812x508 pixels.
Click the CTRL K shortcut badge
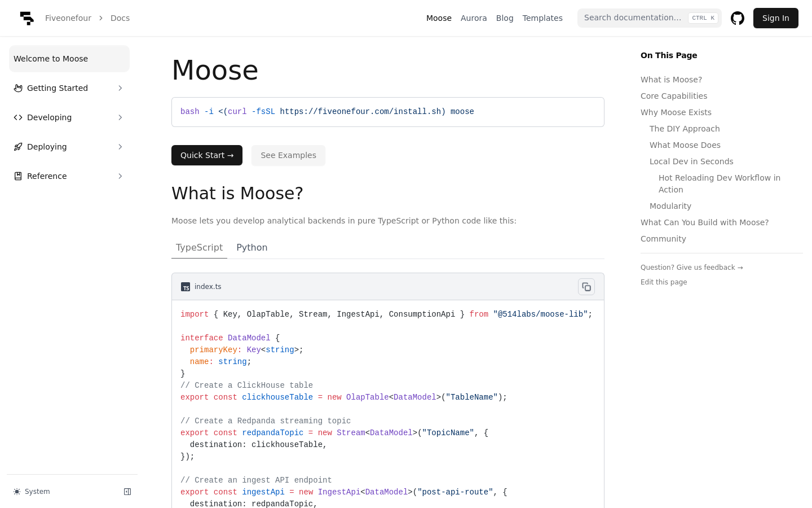point(703,18)
